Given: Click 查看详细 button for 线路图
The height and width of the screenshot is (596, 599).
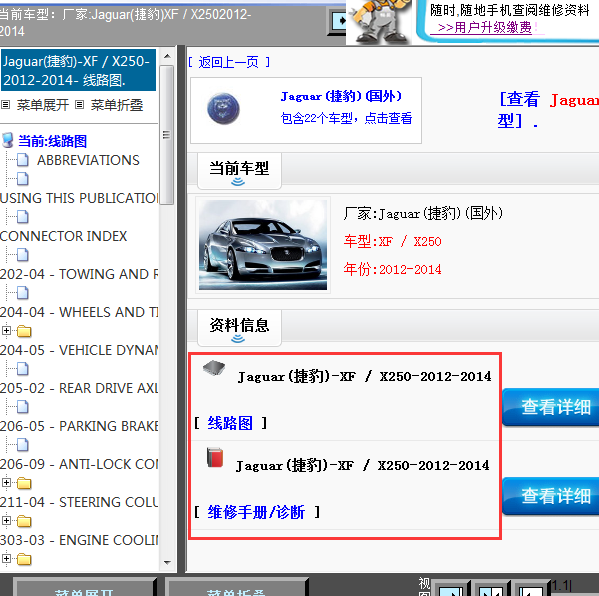Looking at the screenshot, I should (x=551, y=407).
